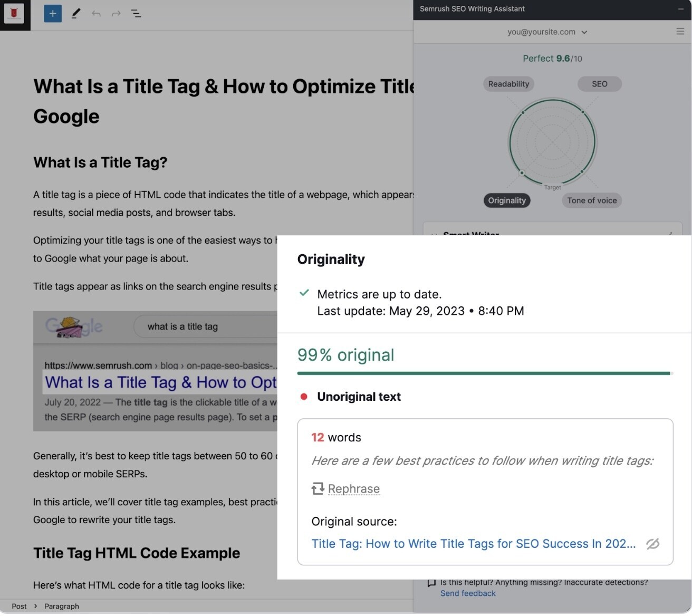The height and width of the screenshot is (616, 692).
Task: Open the Document overview list icon
Action: (136, 13)
